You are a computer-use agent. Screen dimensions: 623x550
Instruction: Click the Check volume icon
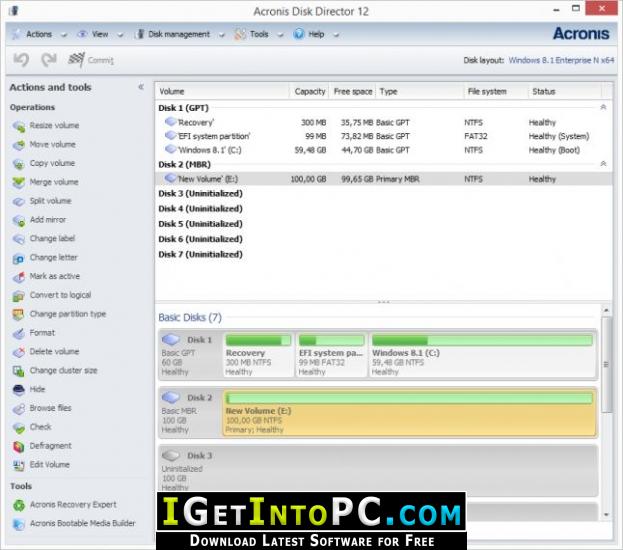tap(19, 428)
